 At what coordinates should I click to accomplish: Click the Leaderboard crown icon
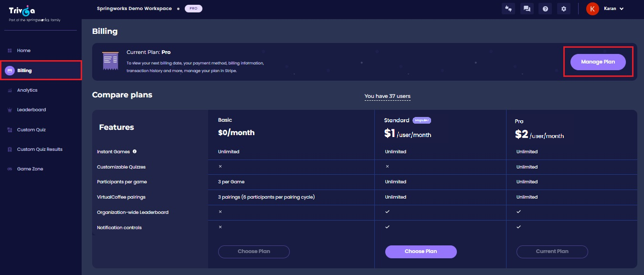10,110
